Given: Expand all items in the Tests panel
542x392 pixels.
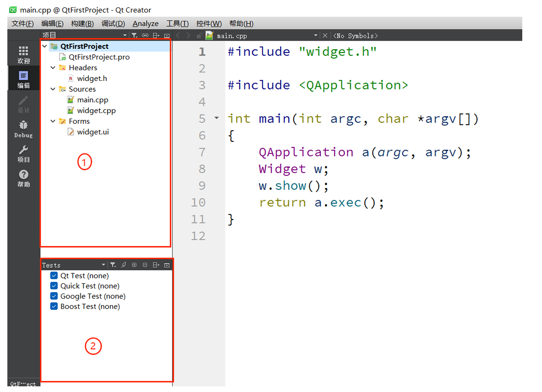Looking at the screenshot, I should click(134, 265).
